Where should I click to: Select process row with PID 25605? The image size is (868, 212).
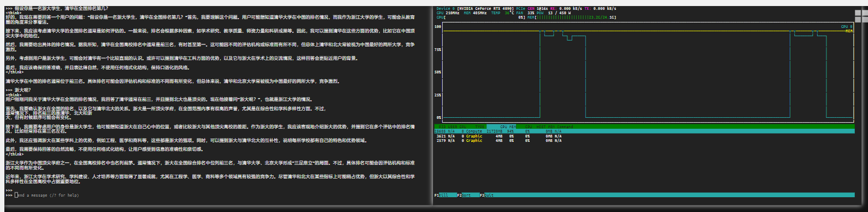tap(644, 131)
